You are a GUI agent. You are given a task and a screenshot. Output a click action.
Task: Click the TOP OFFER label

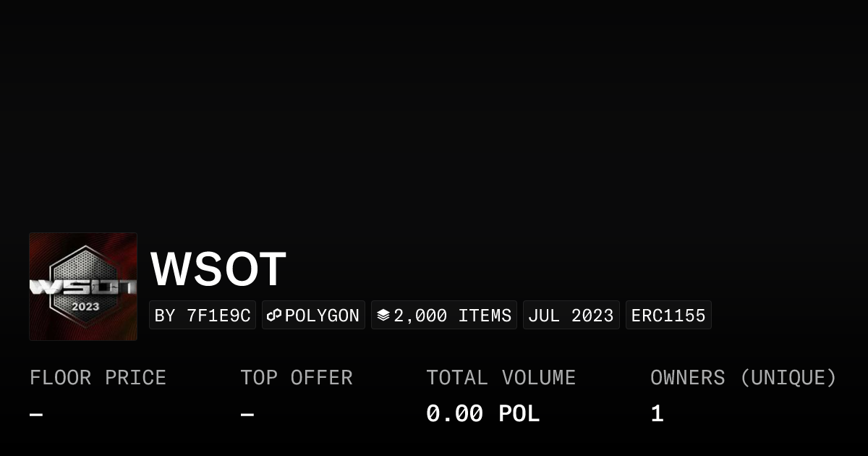pyautogui.click(x=297, y=378)
